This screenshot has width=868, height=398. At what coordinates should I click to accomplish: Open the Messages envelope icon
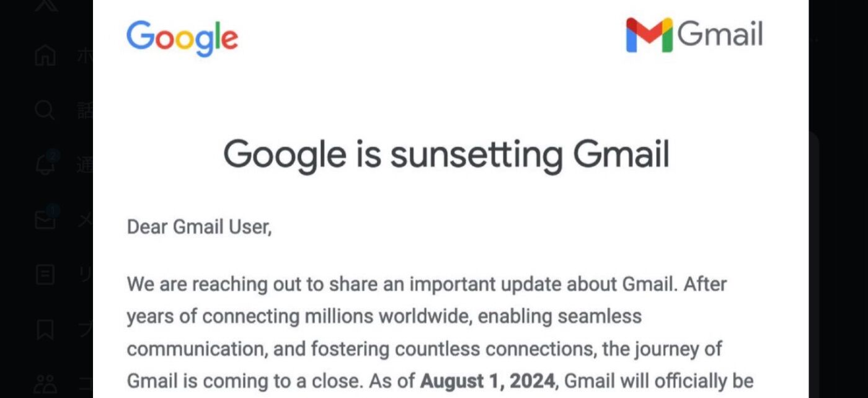45,220
